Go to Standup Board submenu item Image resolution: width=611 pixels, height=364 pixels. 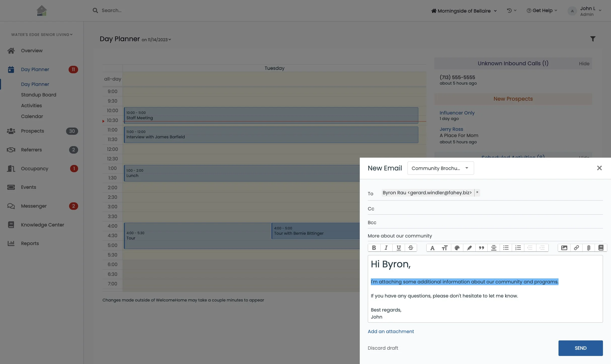coord(38,95)
